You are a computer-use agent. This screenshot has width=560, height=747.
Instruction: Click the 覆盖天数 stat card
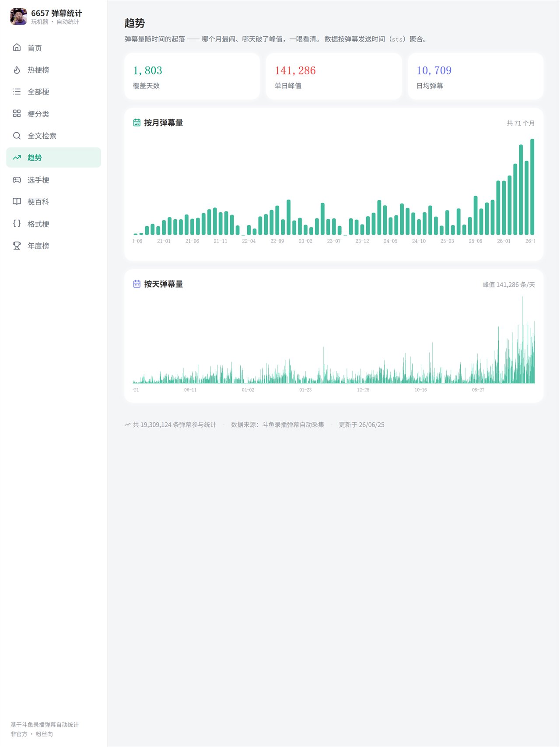[x=192, y=76]
